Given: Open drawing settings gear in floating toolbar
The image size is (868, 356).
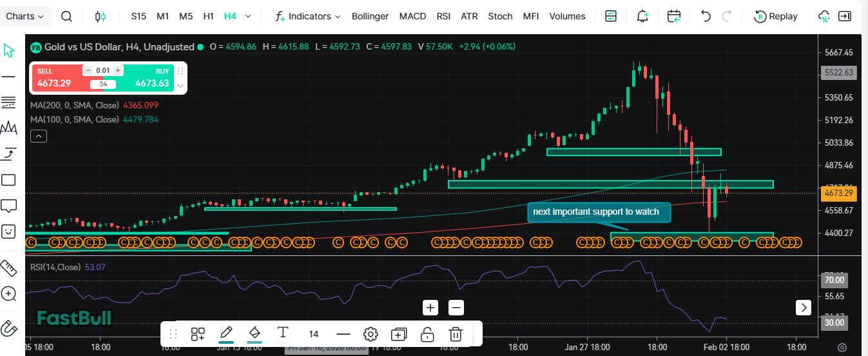Looking at the screenshot, I should tap(371, 334).
